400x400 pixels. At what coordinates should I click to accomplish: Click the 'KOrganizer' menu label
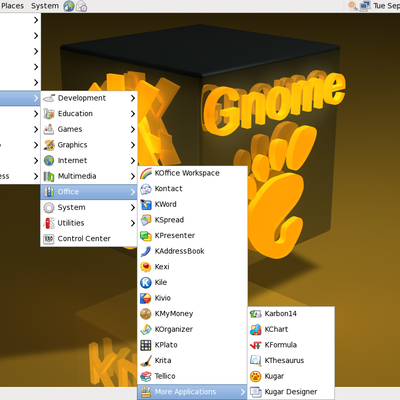click(x=174, y=329)
